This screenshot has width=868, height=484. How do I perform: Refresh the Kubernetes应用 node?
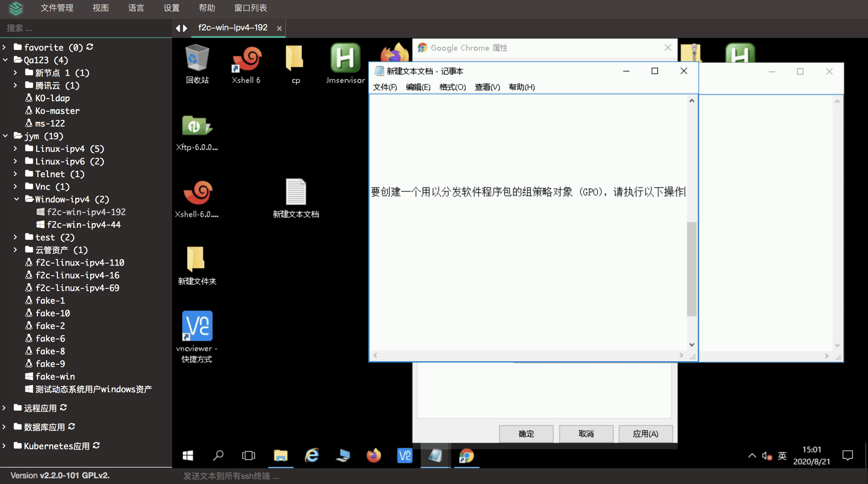click(x=96, y=445)
